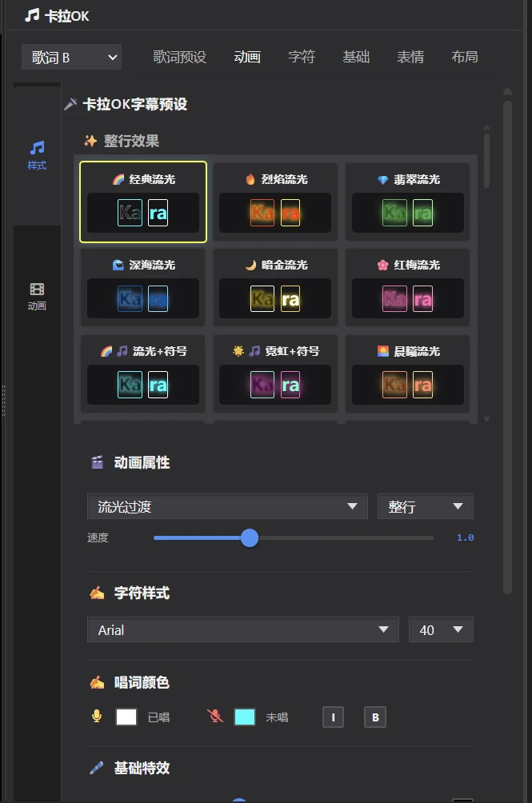The height and width of the screenshot is (803, 532).
Task: Open the 歌词 B track dropdown
Action: [72, 57]
